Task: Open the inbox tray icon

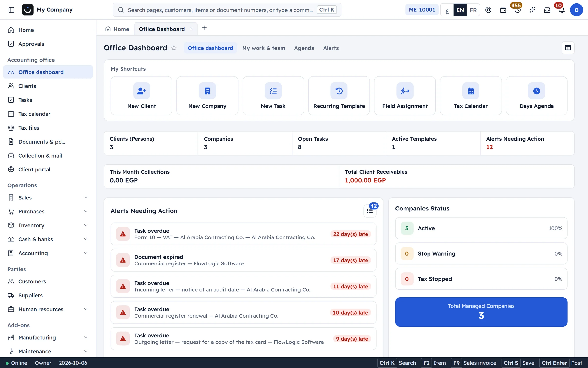Action: click(547, 10)
